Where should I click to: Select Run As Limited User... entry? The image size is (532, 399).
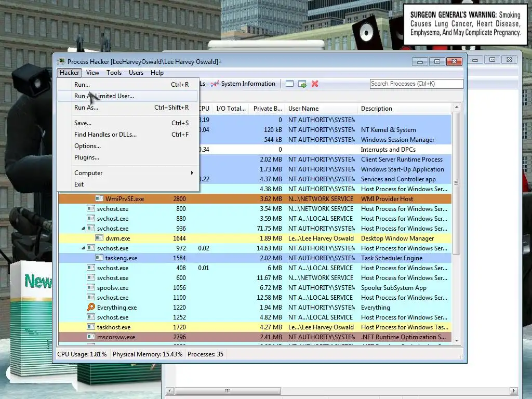coord(128,96)
